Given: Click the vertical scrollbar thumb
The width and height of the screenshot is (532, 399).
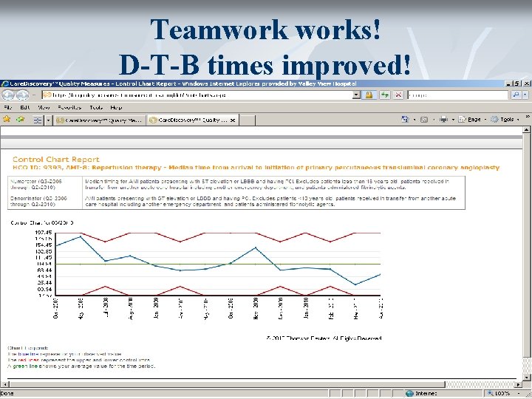Looking at the screenshot, I should [x=526, y=245].
